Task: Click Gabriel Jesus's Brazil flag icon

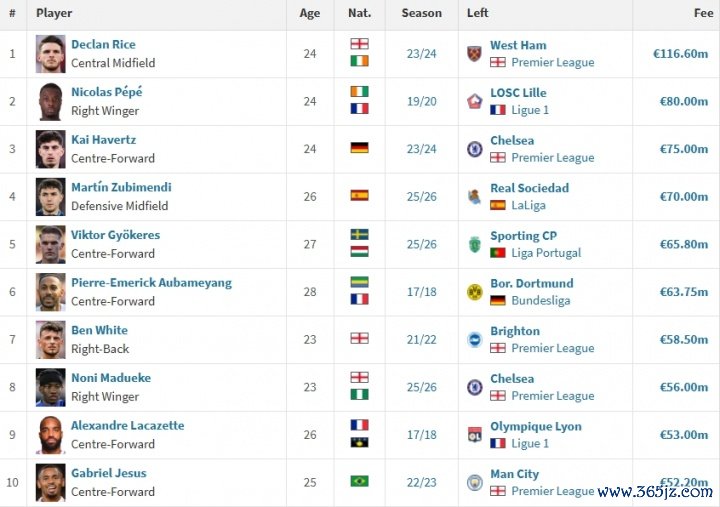Action: (x=360, y=481)
